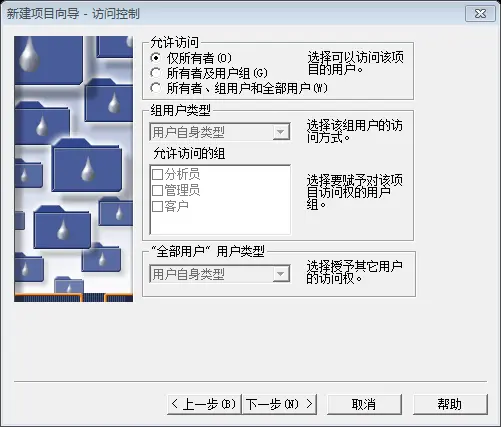Click the 允许访问的组 label
Screen dimensions: 501x427
tap(189, 153)
